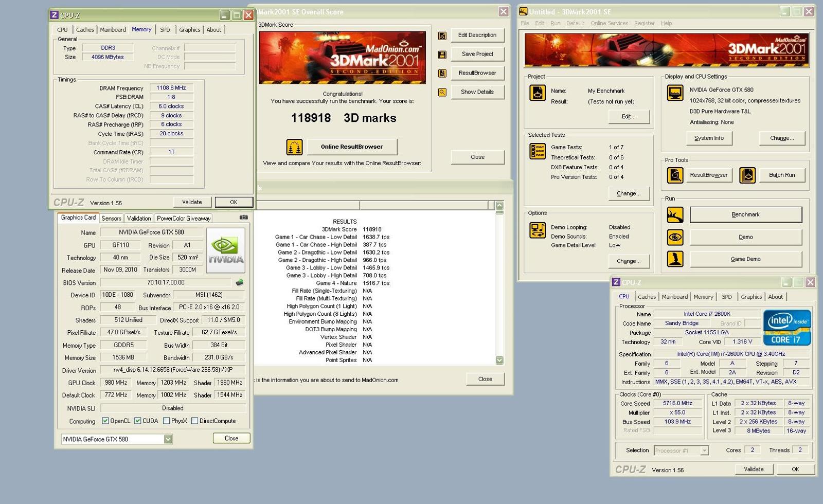
Task: Click Close in the details results window
Action: point(485,379)
